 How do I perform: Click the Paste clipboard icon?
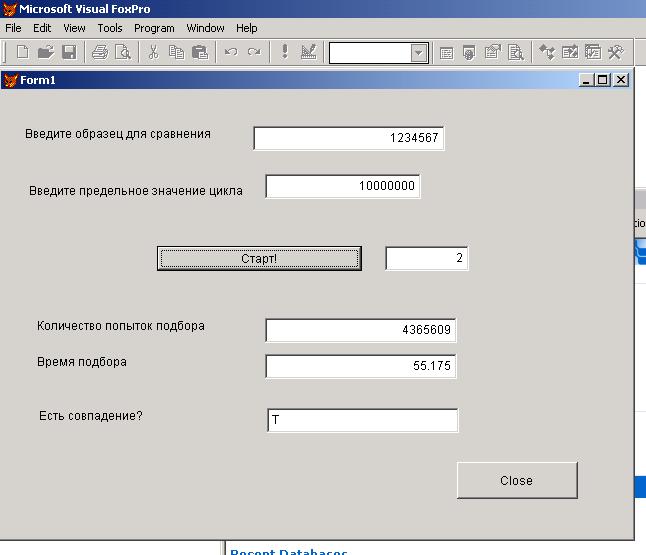pyautogui.click(x=200, y=52)
